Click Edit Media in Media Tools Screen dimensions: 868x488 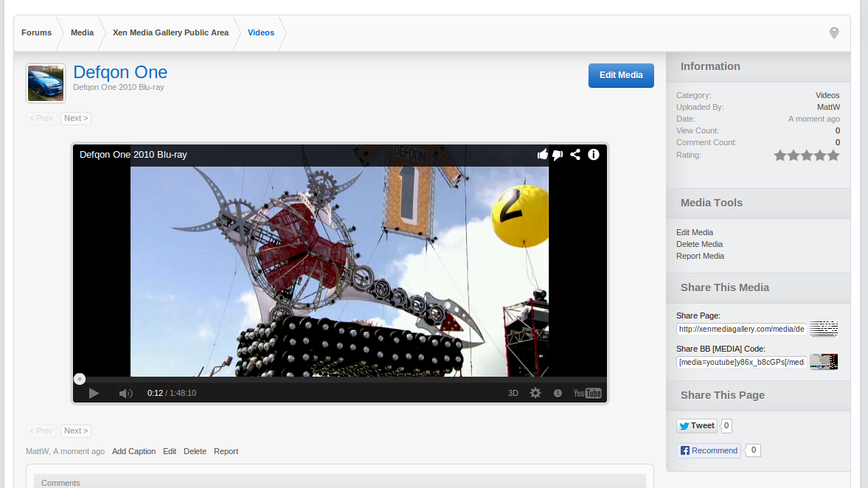[694, 232]
